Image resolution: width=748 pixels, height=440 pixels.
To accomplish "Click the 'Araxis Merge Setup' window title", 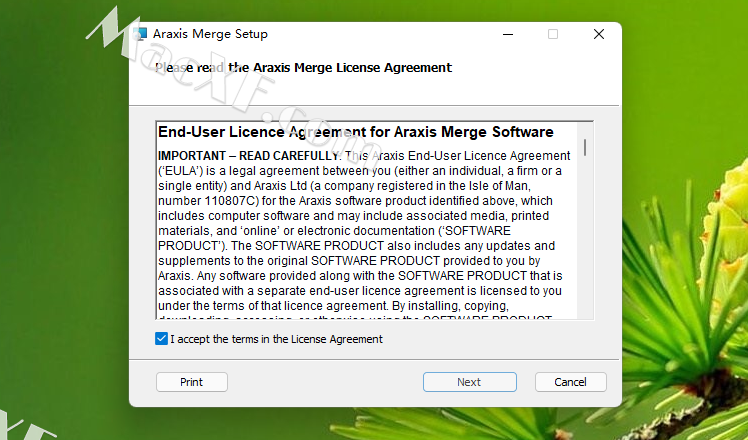I will pyautogui.click(x=210, y=34).
